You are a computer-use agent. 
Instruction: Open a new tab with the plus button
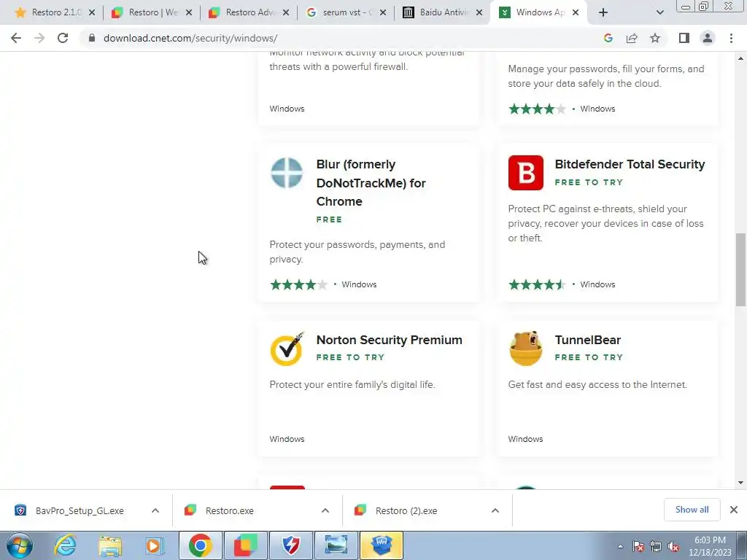point(603,12)
